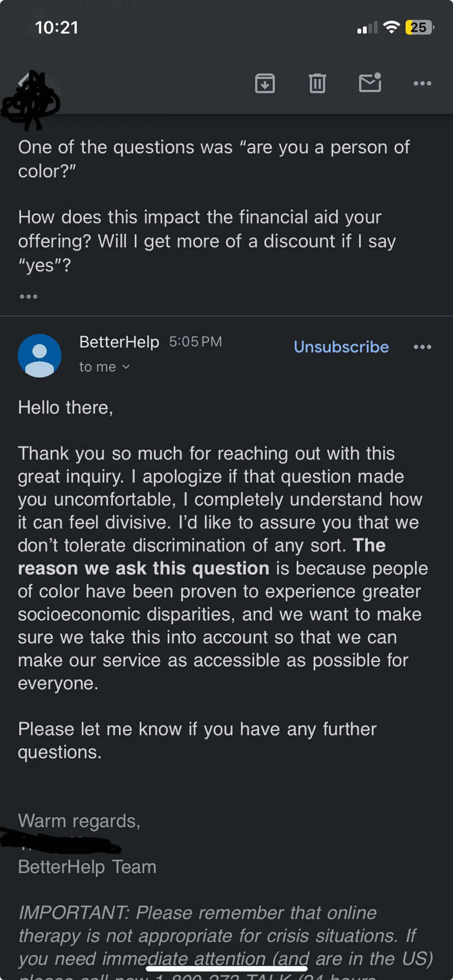Tap the BetterHelp sender name
Viewport: 453px width, 980px height.
pos(119,342)
